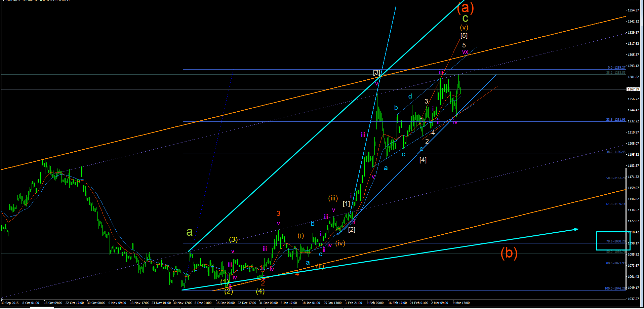Image resolution: width=644 pixels, height=309 pixels.
Task: Click the 1208.07 price scale value
Action: [634, 144]
